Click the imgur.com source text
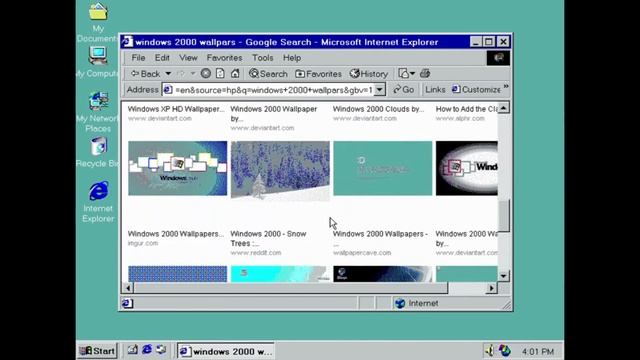640x360 pixels. click(x=143, y=243)
